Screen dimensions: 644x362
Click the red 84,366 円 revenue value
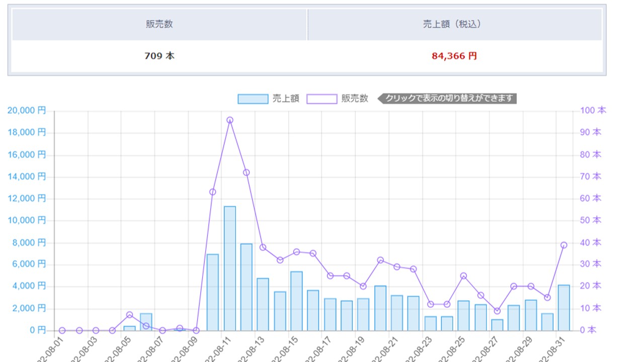pyautogui.click(x=454, y=56)
